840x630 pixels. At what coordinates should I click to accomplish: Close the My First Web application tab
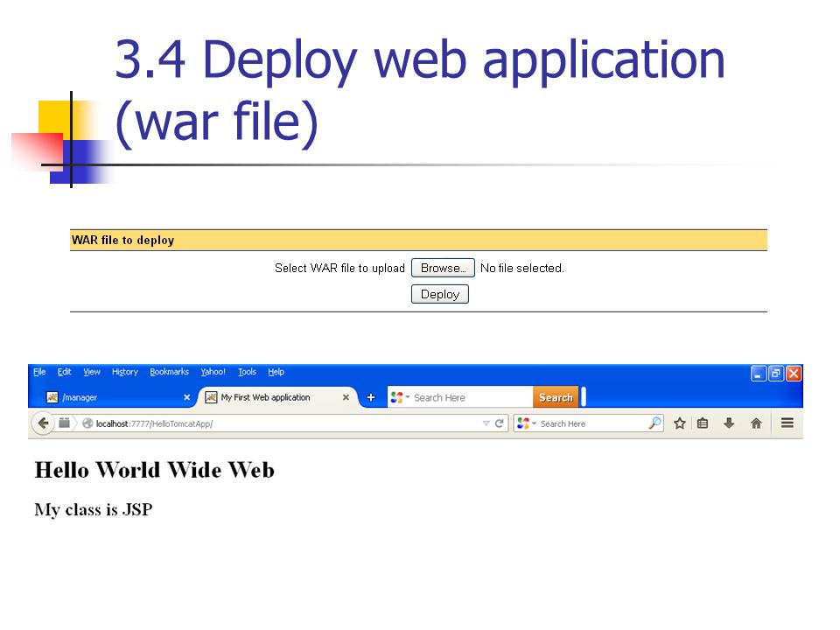[346, 397]
